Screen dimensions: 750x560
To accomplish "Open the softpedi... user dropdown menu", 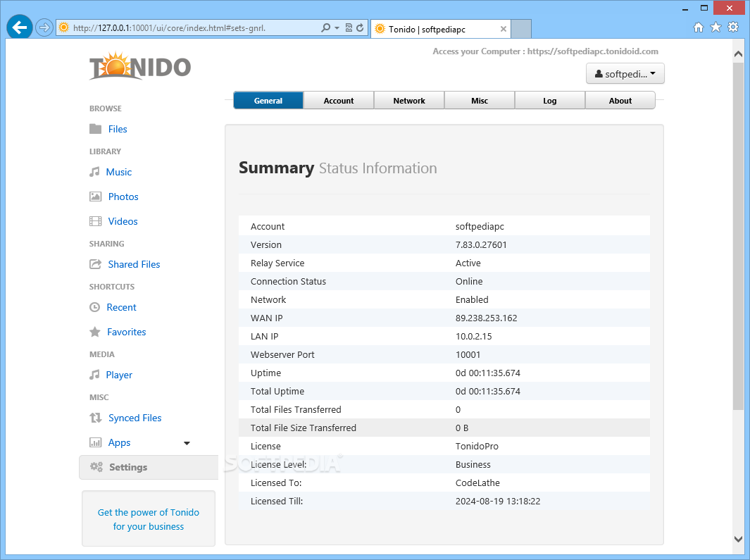I will tap(625, 74).
